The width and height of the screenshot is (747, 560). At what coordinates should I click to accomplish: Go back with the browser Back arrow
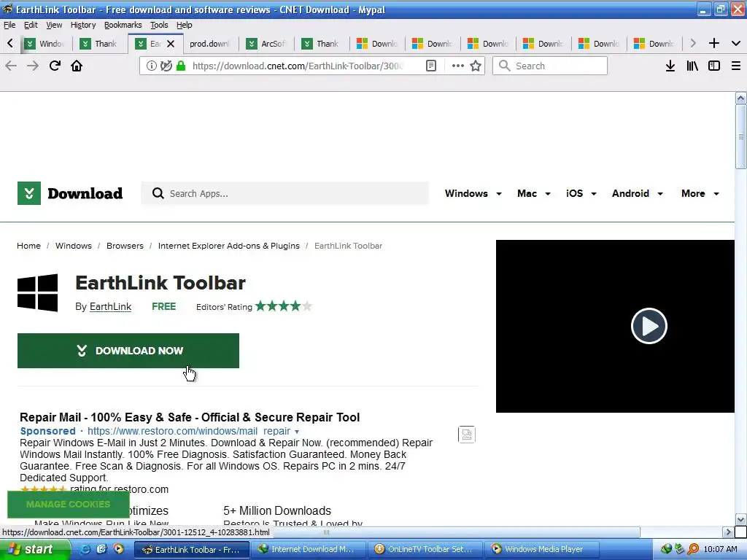pyautogui.click(x=11, y=66)
